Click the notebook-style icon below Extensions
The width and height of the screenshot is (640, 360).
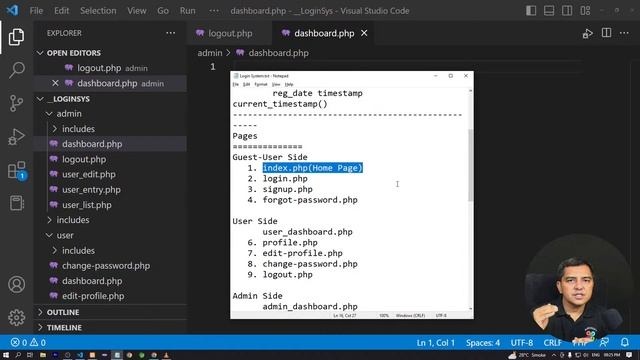(x=16, y=203)
